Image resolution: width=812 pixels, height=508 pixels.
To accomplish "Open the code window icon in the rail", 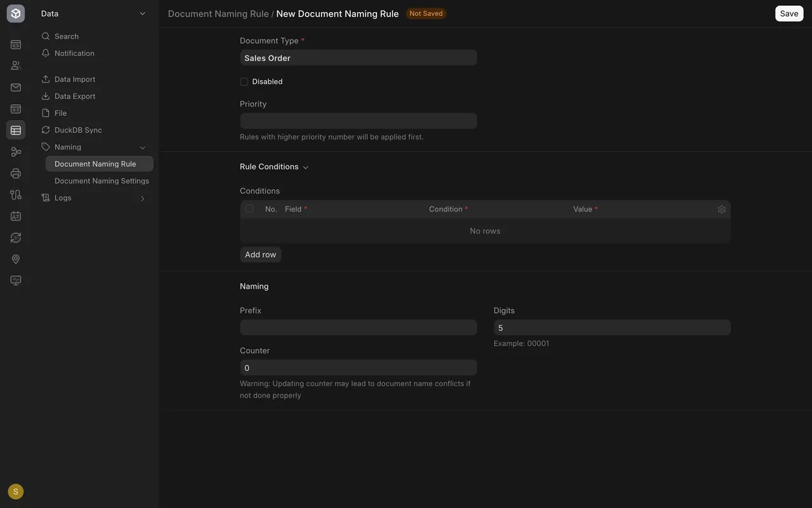I will point(16,44).
